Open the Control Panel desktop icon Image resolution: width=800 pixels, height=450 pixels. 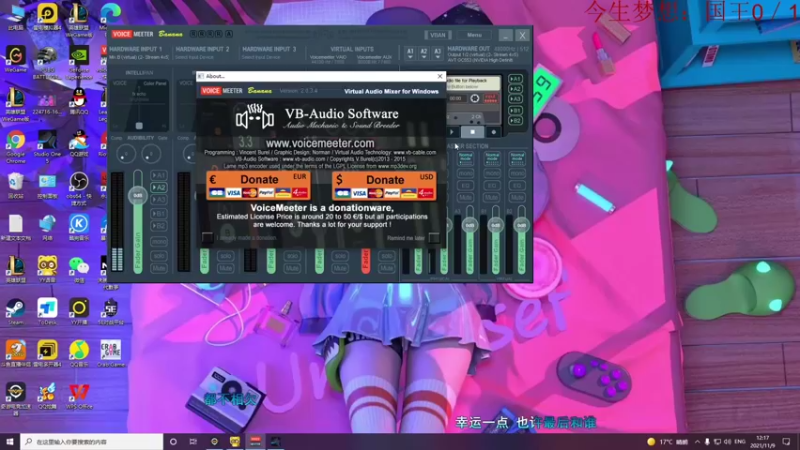47,184
